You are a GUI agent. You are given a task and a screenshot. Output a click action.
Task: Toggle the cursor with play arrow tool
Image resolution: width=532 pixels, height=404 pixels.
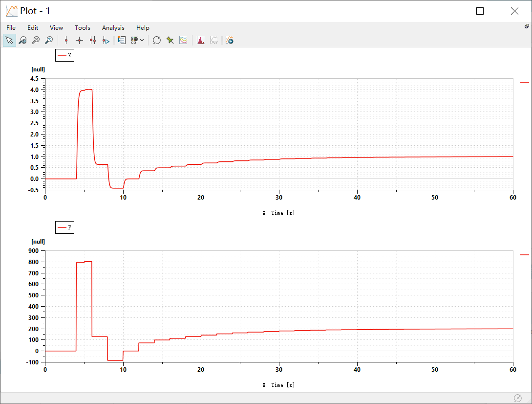106,41
